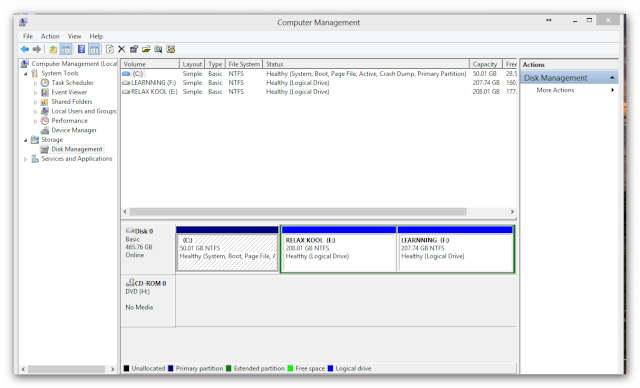Click the Forward arrow toolbar icon

[x=37, y=49]
